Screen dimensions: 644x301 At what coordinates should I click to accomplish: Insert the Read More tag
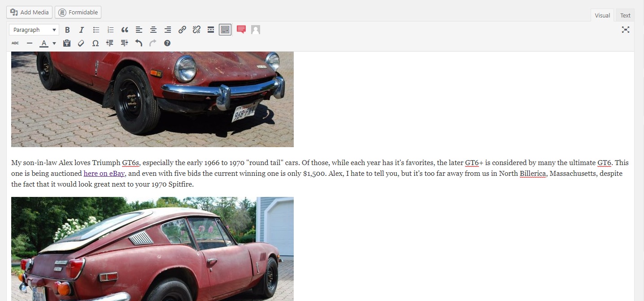211,30
